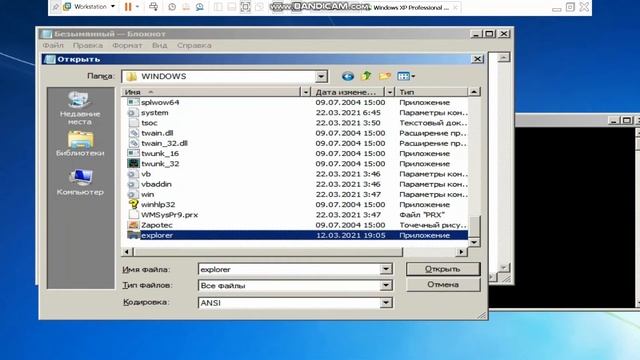Viewport: 640px width, 360px height.
Task: Select the Zapotec bitmap icon
Action: [x=133, y=224]
